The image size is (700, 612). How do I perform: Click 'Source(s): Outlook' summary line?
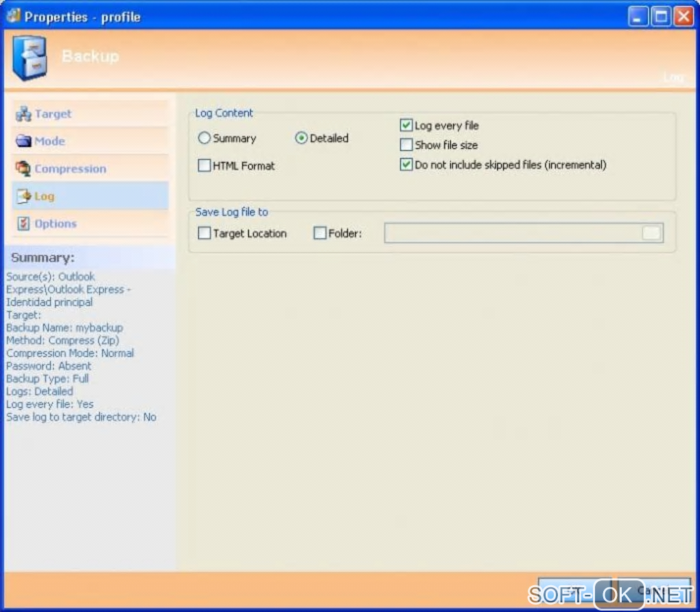click(51, 276)
